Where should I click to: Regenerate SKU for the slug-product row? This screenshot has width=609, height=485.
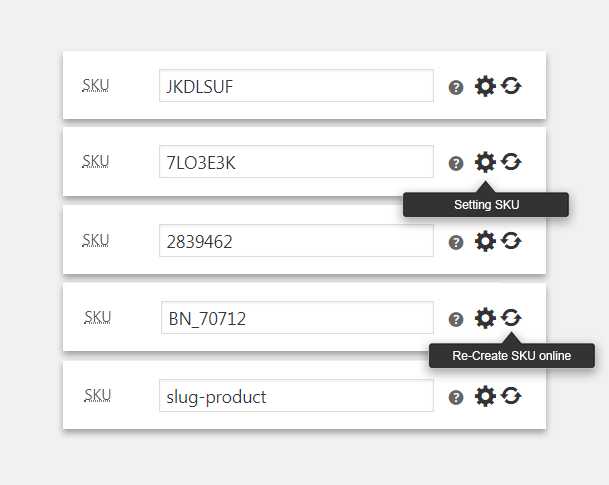[x=511, y=396]
